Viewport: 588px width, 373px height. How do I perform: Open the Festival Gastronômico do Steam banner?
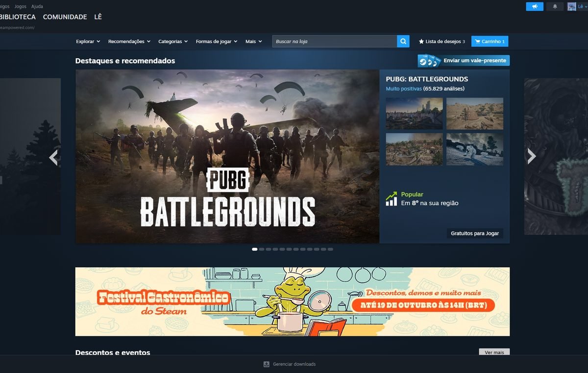pyautogui.click(x=293, y=302)
